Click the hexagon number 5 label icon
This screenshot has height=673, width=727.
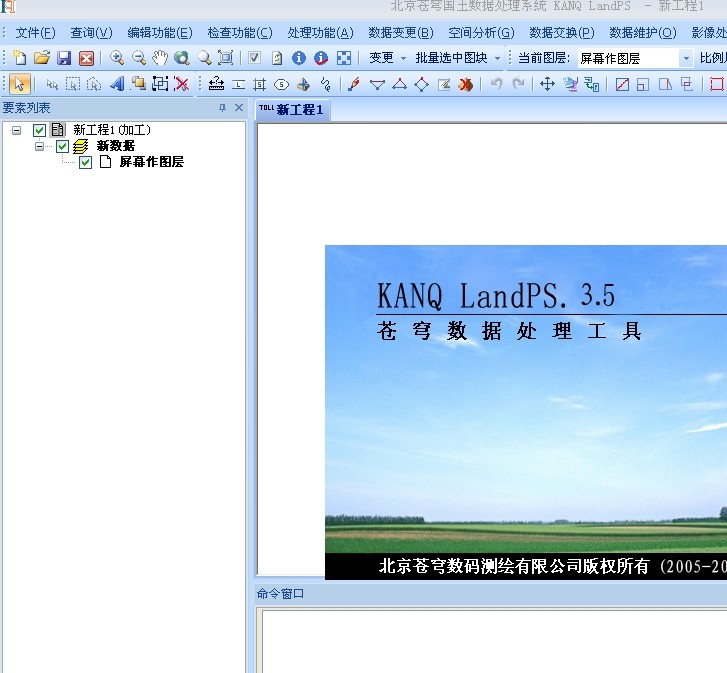pos(281,84)
